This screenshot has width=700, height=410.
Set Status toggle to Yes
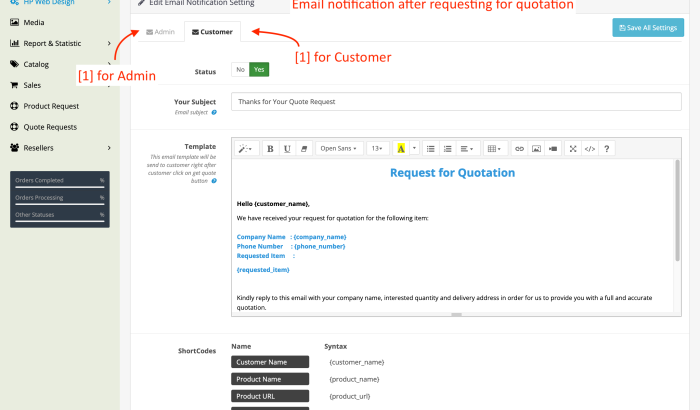click(259, 70)
